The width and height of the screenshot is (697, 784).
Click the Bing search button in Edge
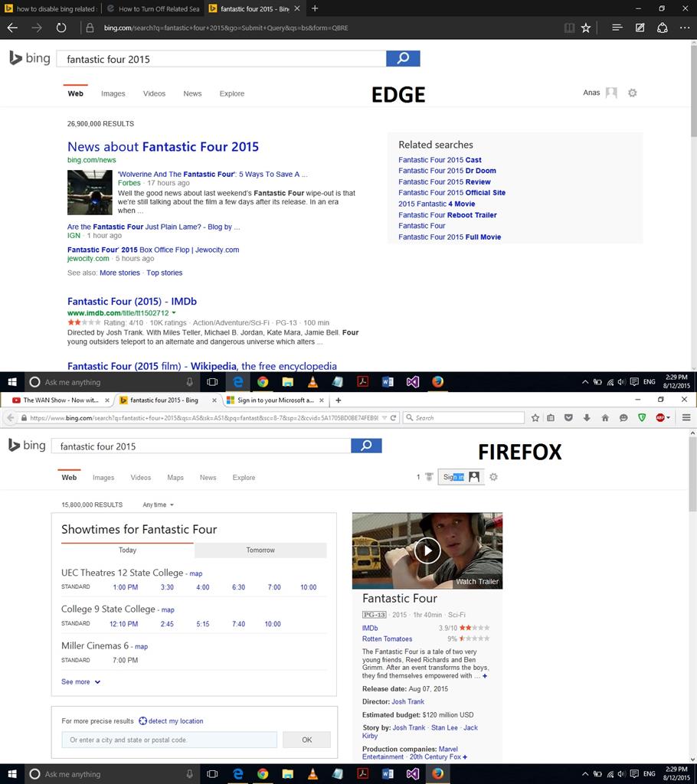[x=403, y=58]
